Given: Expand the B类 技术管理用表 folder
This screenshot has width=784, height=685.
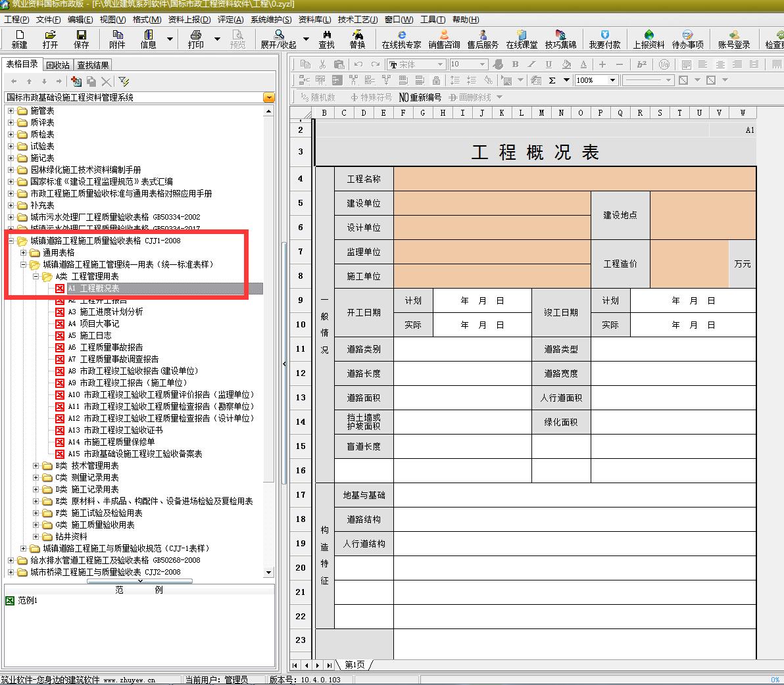Looking at the screenshot, I should pyautogui.click(x=37, y=466).
